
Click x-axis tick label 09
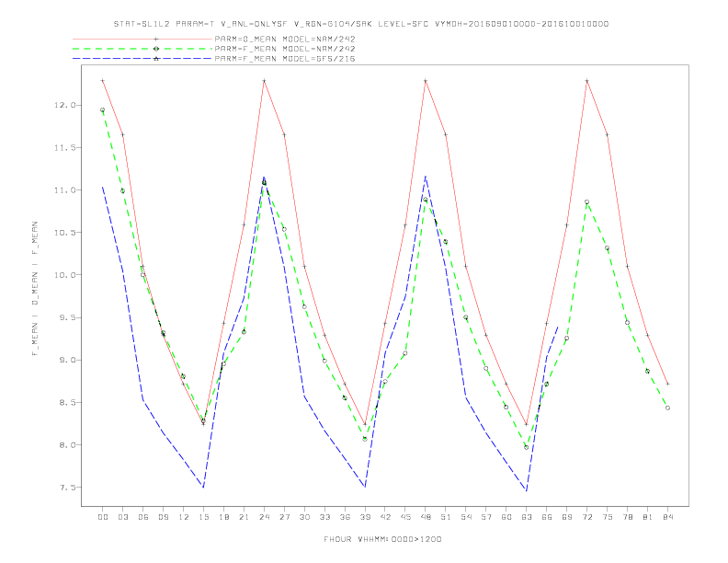point(163,517)
